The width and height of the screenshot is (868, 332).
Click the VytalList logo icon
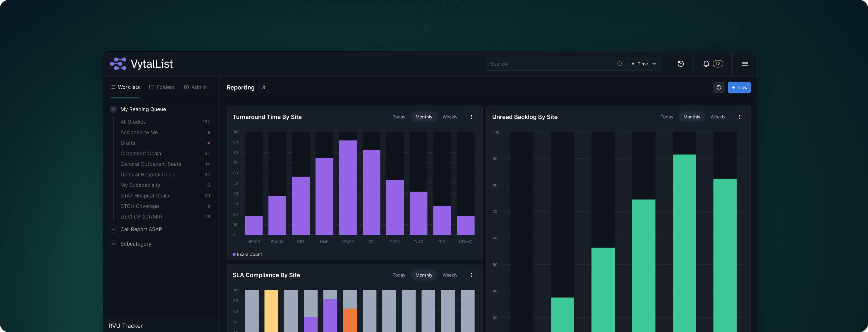pyautogui.click(x=118, y=64)
